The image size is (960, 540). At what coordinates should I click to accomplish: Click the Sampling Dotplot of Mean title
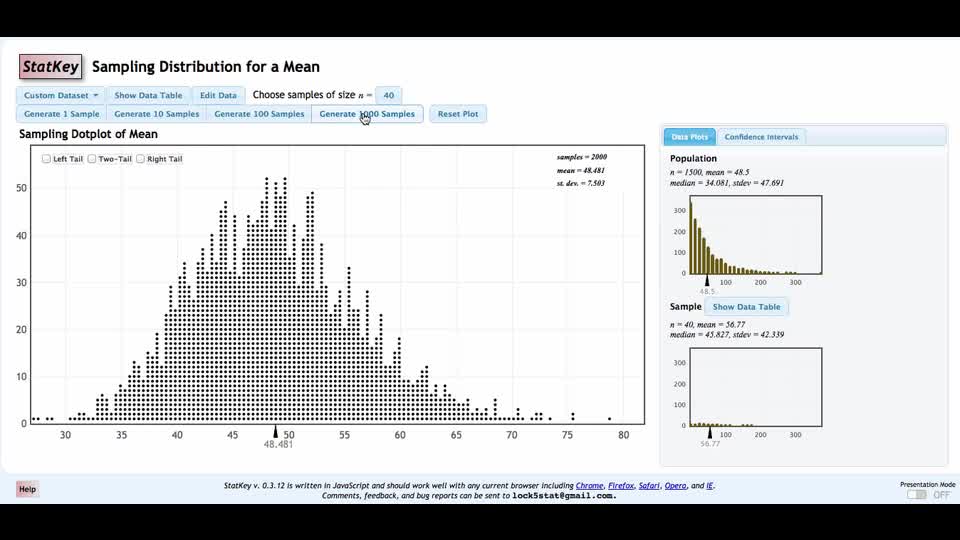[x=88, y=134]
